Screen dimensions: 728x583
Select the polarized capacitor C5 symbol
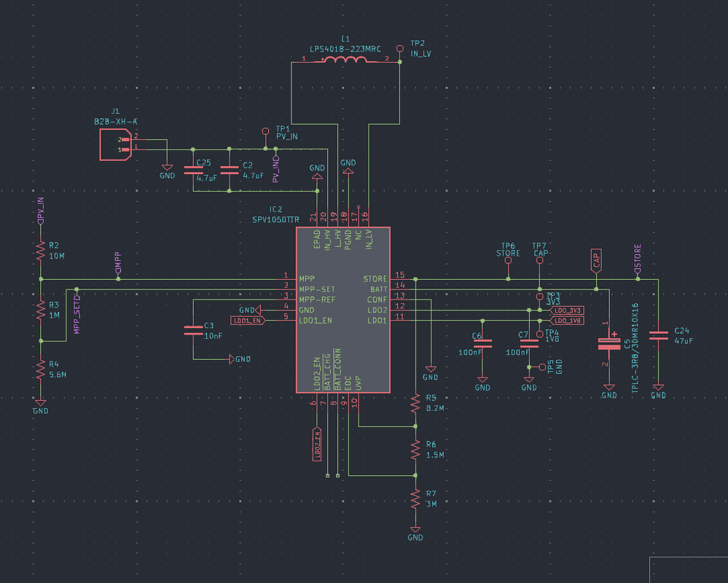point(609,343)
